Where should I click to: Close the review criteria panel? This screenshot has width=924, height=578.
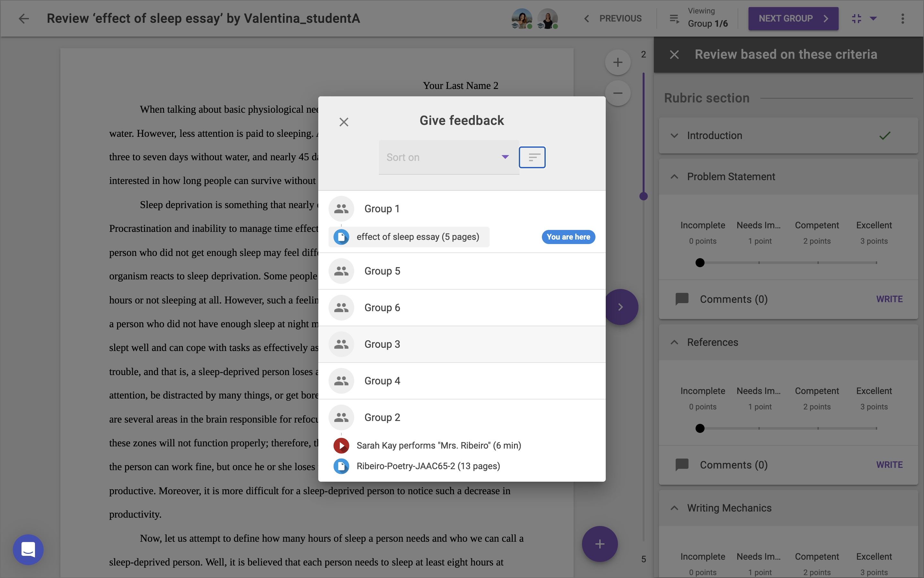pyautogui.click(x=674, y=55)
